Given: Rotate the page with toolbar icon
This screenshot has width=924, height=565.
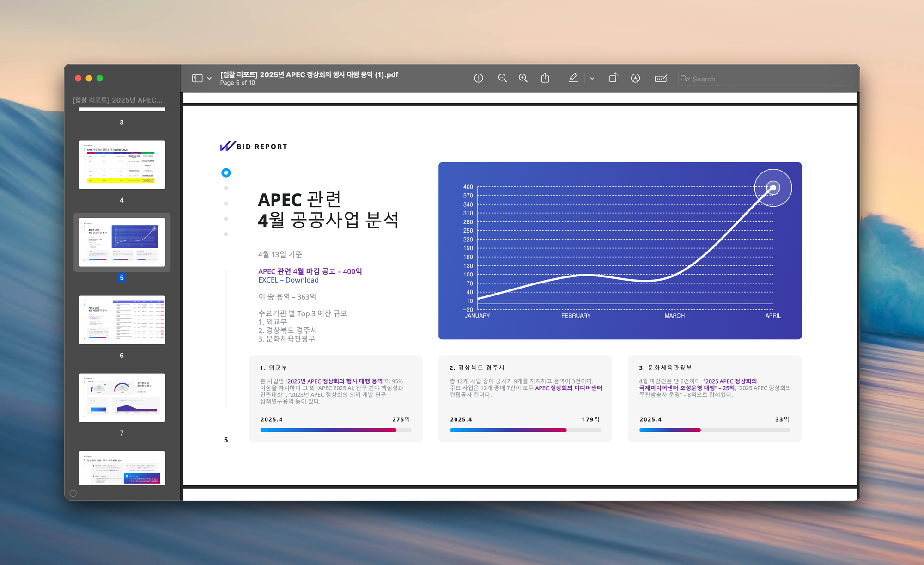Looking at the screenshot, I should click(613, 78).
